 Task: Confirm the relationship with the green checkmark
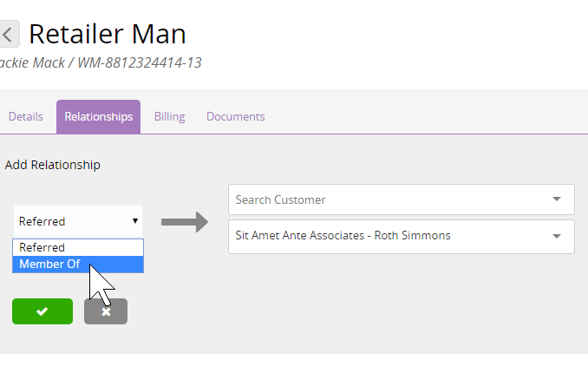(x=42, y=311)
